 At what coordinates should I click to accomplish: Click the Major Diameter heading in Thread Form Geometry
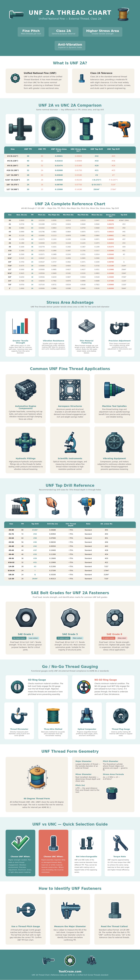[x=83, y=761]
